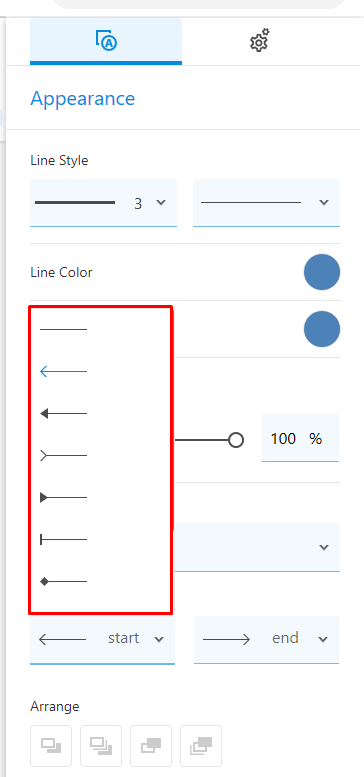Open the gear settings tab
Screen dimensions: 364x777
pos(260,41)
